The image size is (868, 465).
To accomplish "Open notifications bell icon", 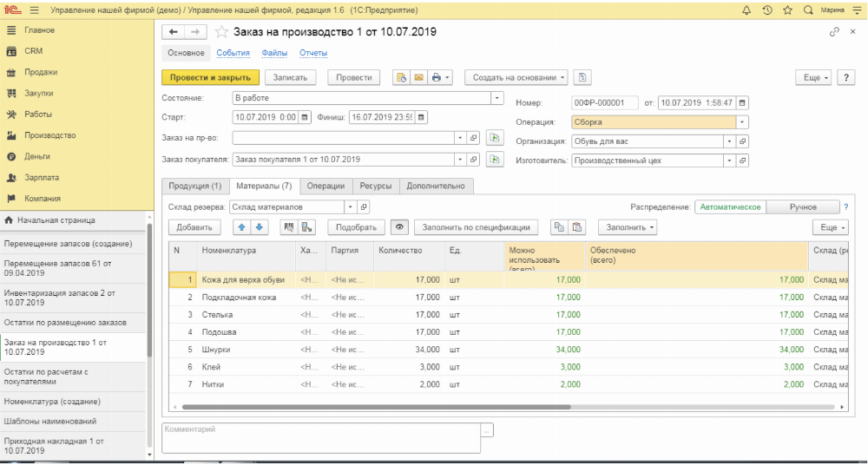I will 746,10.
